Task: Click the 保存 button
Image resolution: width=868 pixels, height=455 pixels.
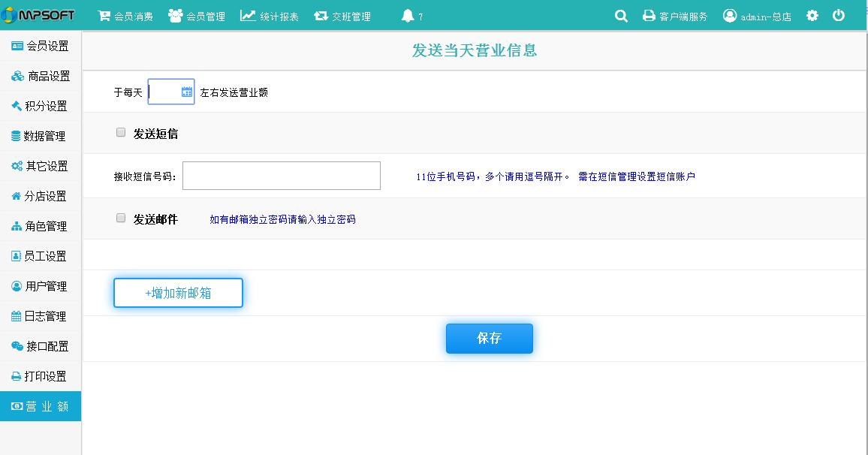Action: click(490, 338)
